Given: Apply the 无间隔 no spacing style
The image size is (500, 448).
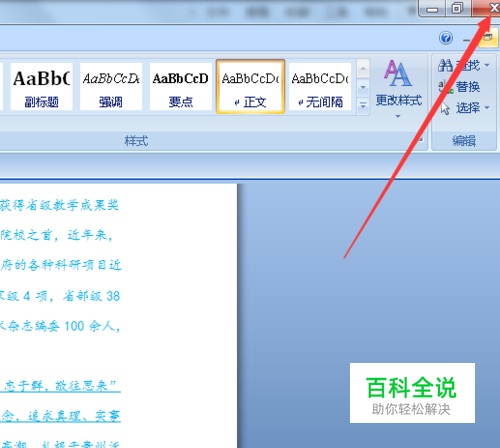Looking at the screenshot, I should [x=320, y=87].
